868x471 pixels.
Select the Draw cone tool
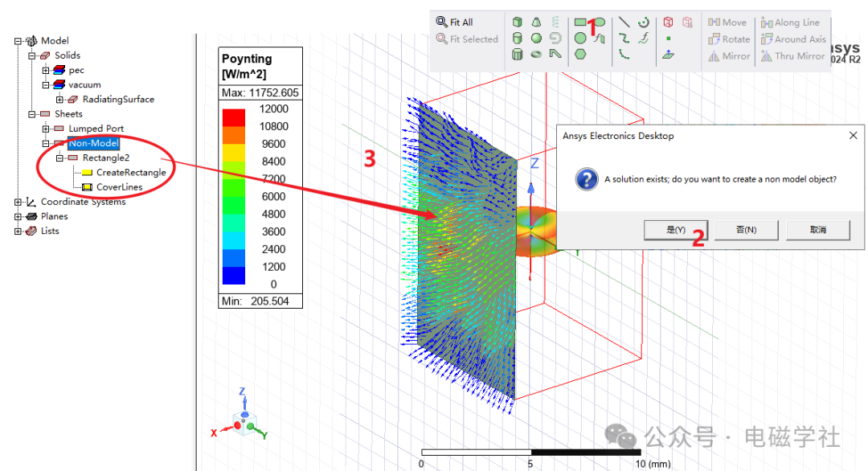[x=536, y=23]
